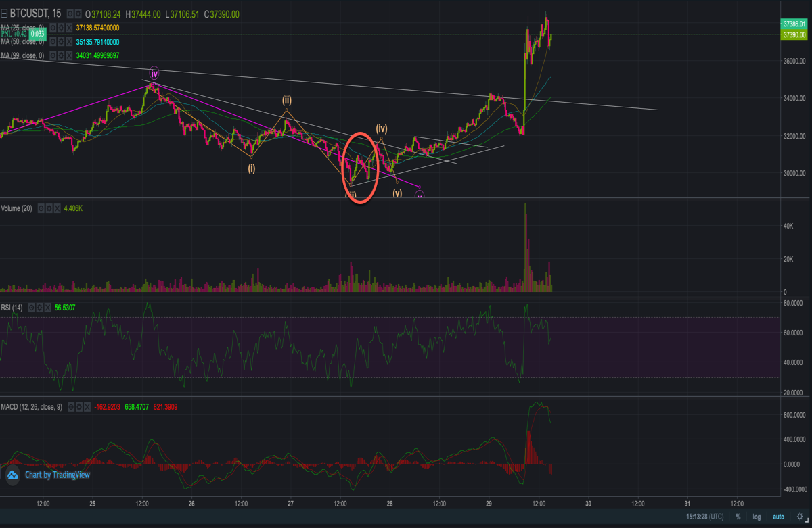Open MACD indicator settings gear
The image size is (812, 528).
[x=79, y=407]
